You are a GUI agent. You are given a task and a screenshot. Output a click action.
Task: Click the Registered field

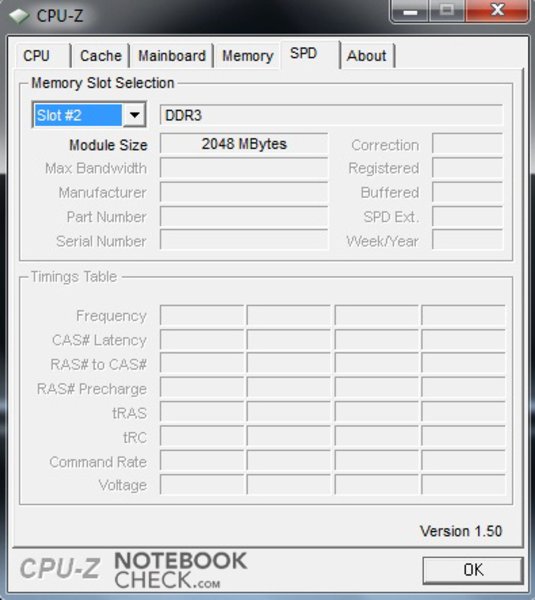(468, 168)
